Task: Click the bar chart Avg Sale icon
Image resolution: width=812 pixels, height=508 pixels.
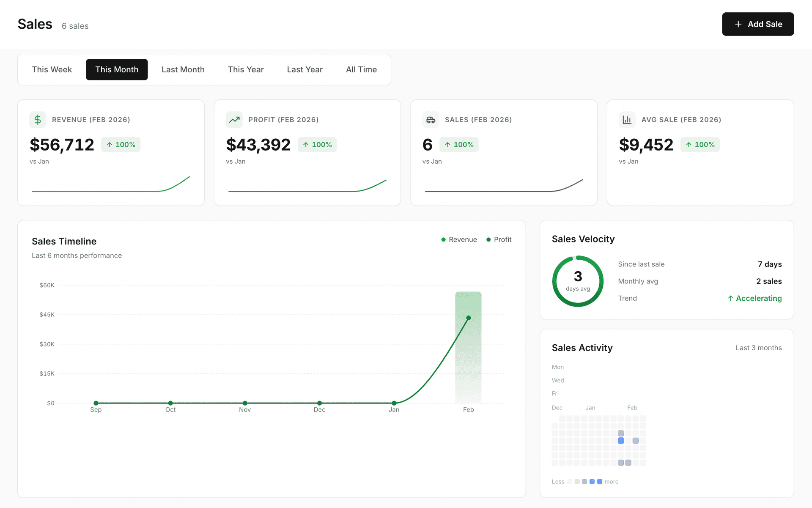Action: coord(627,120)
